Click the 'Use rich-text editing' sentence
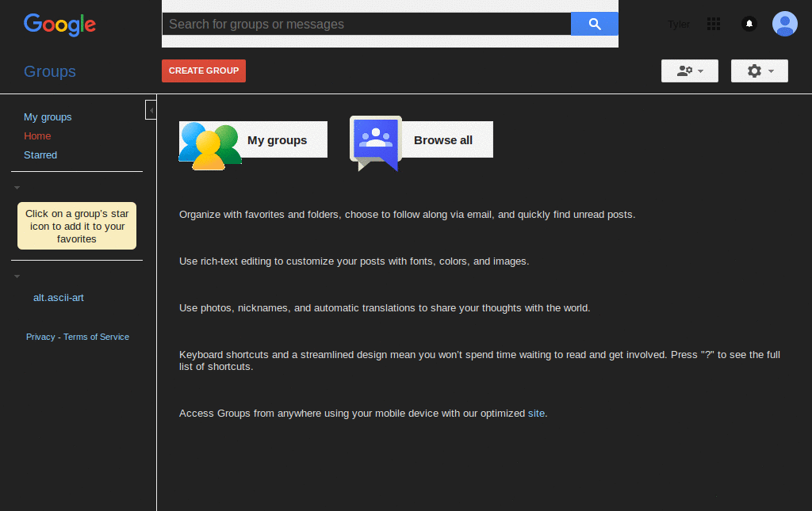 pos(354,261)
